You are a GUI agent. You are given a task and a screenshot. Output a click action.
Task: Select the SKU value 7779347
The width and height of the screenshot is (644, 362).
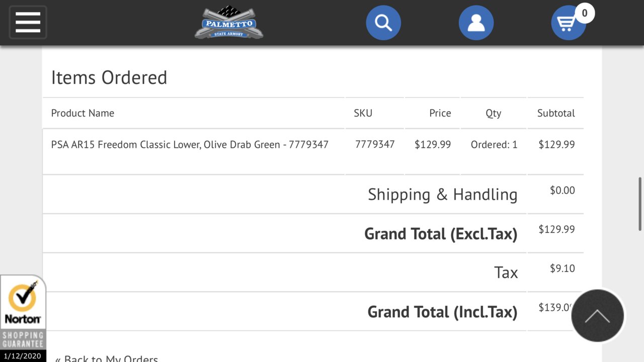click(375, 145)
